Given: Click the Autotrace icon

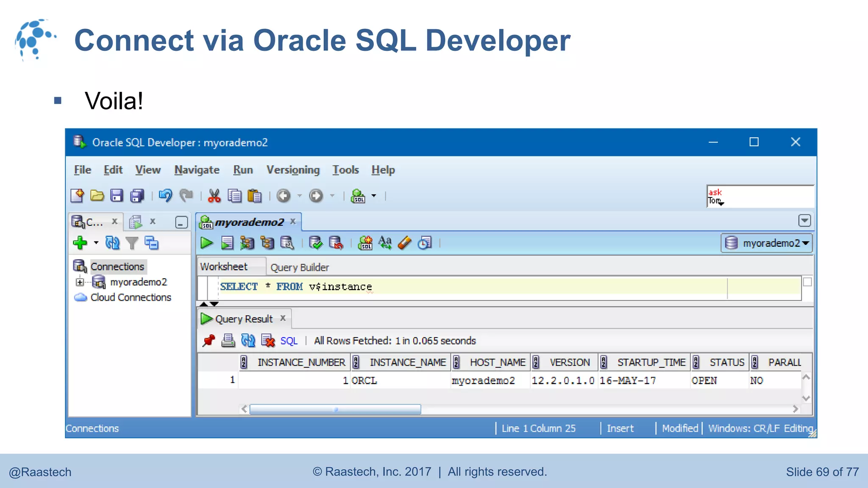Looking at the screenshot, I should pos(267,243).
